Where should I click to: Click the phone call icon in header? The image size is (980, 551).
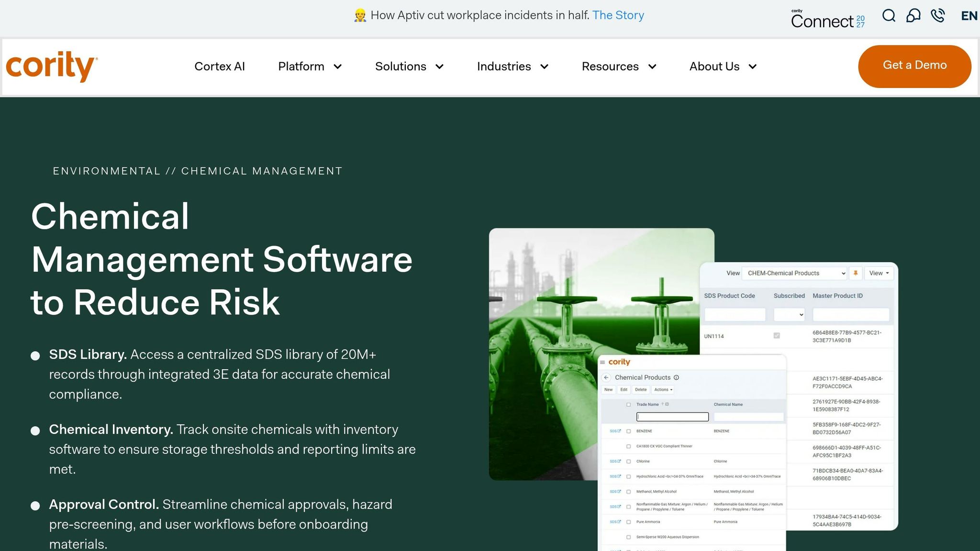(938, 16)
